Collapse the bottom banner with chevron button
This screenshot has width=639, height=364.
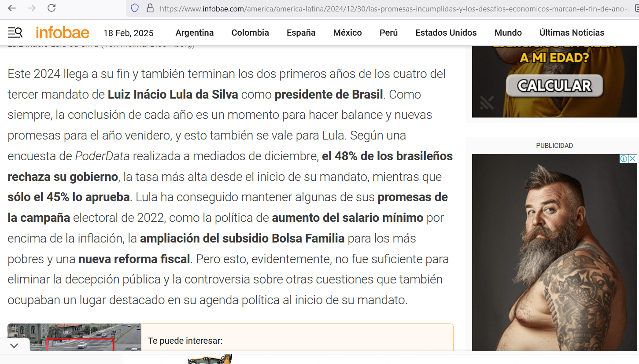(x=15, y=346)
